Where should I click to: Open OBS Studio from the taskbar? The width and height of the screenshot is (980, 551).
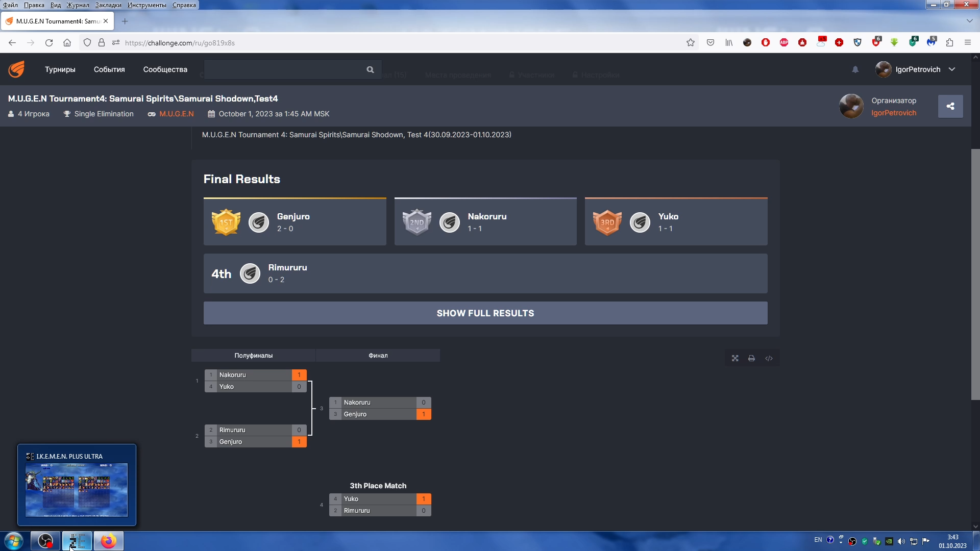pyautogui.click(x=45, y=541)
